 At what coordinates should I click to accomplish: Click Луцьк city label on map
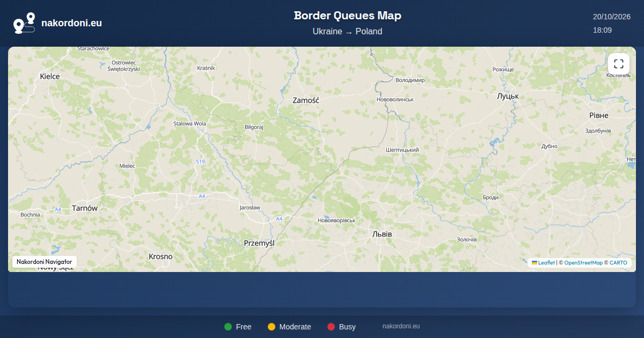508,96
